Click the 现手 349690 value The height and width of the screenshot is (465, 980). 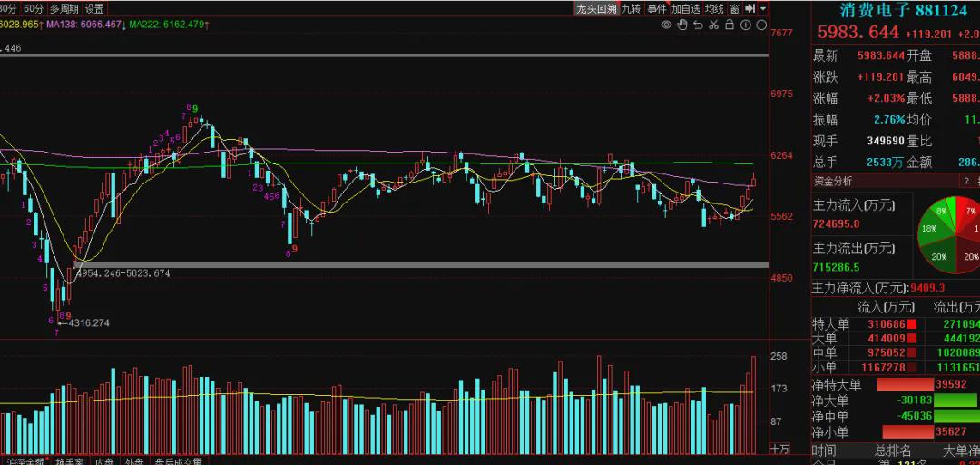pyautogui.click(x=884, y=141)
